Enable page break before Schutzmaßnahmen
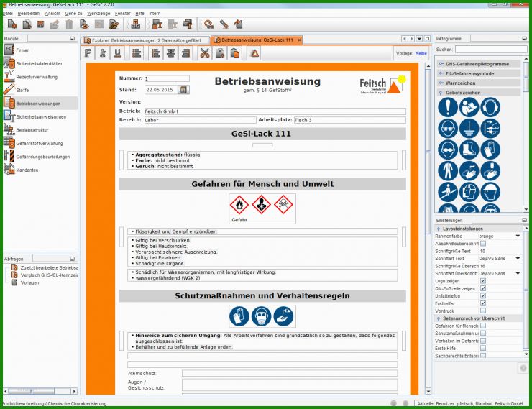 (x=483, y=333)
